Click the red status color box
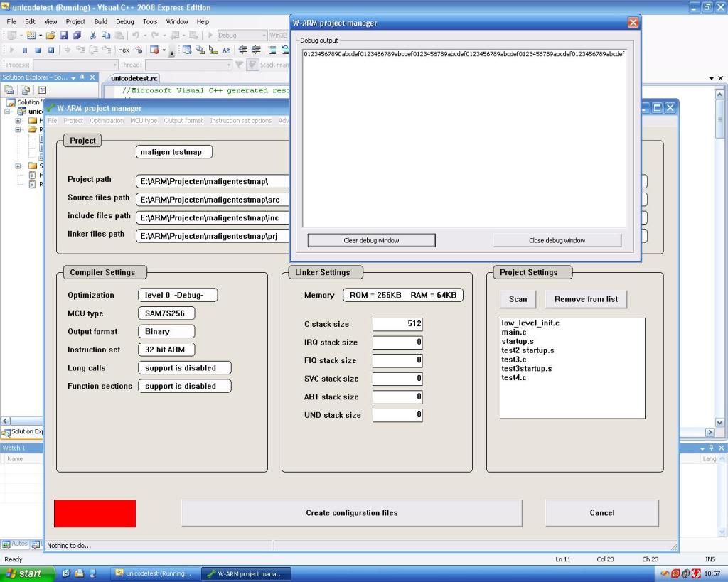The height and width of the screenshot is (582, 728). click(95, 513)
